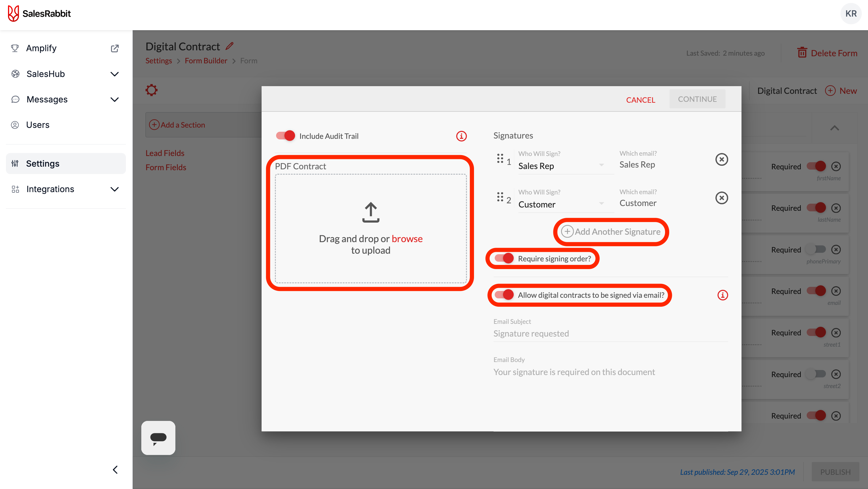Click the Audit Trail info icon
Screen dimensions: 868x489
pyautogui.click(x=461, y=136)
